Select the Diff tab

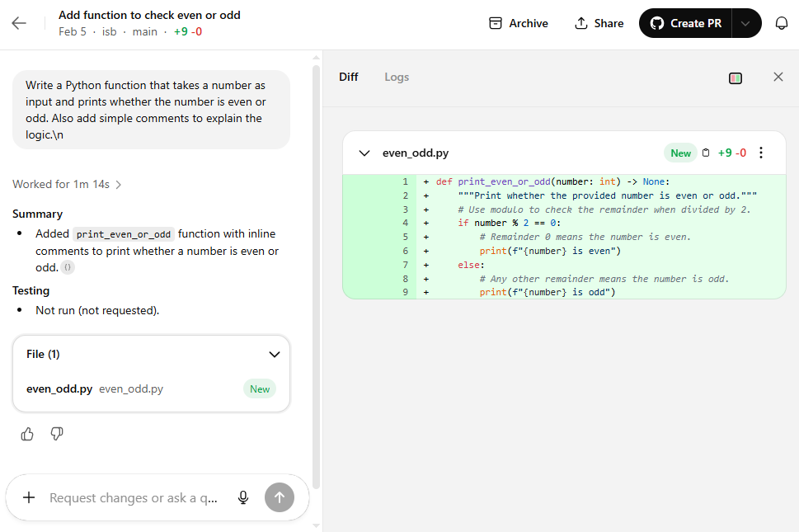pos(349,77)
